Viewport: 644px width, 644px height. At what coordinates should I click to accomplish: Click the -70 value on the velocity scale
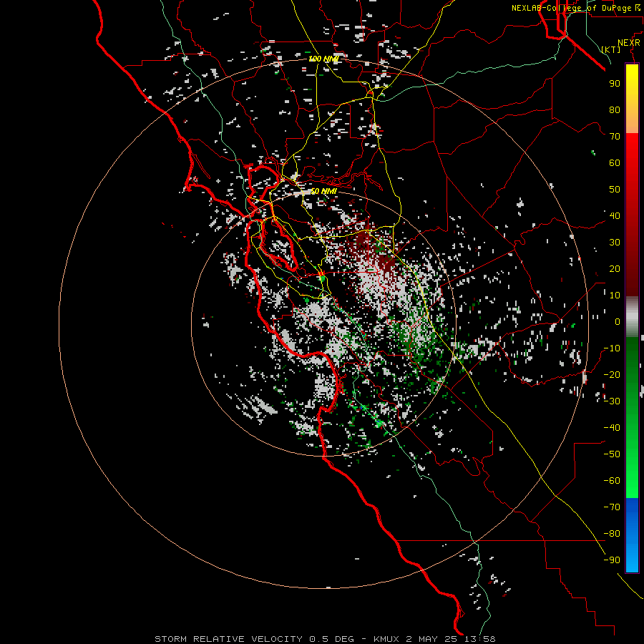(612, 507)
